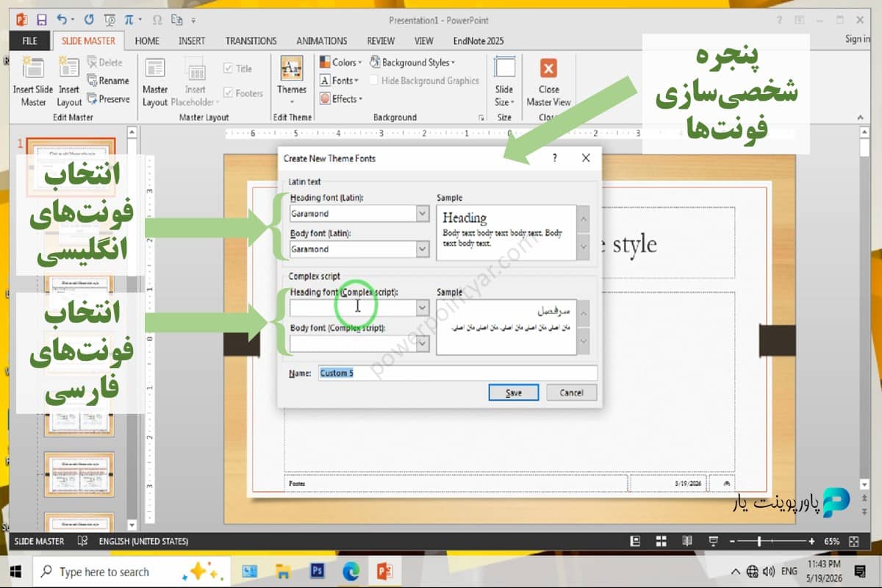The image size is (882, 588).
Task: Switch to Reading View
Action: pyautogui.click(x=687, y=541)
